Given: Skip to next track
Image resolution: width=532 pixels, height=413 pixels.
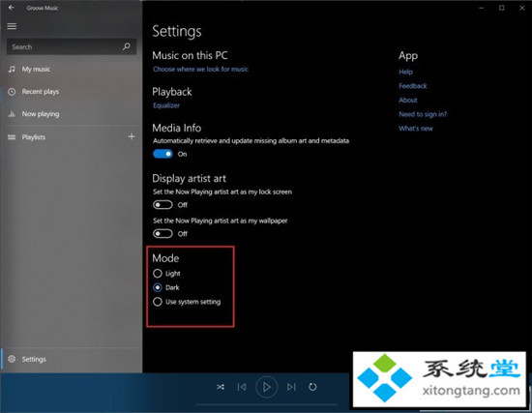Looking at the screenshot, I should pos(291,387).
